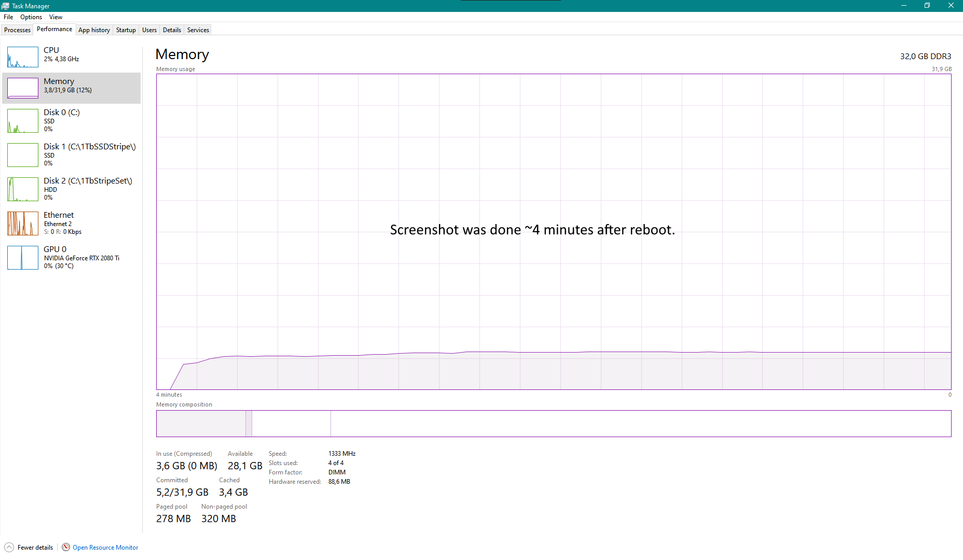Click the GPU 0 mini graph thumbnail
This screenshot has height=560, width=963.
coord(23,258)
